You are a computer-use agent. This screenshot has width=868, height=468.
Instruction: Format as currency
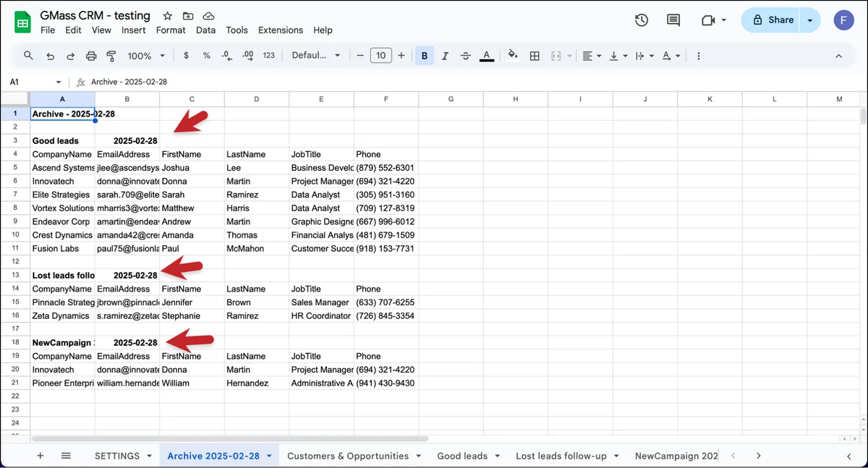click(187, 56)
